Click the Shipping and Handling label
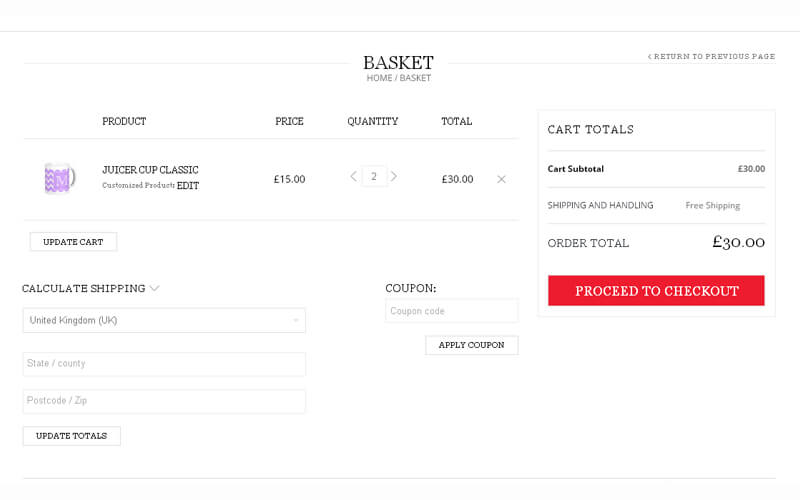Screen dimensions: 800x500 point(601,205)
